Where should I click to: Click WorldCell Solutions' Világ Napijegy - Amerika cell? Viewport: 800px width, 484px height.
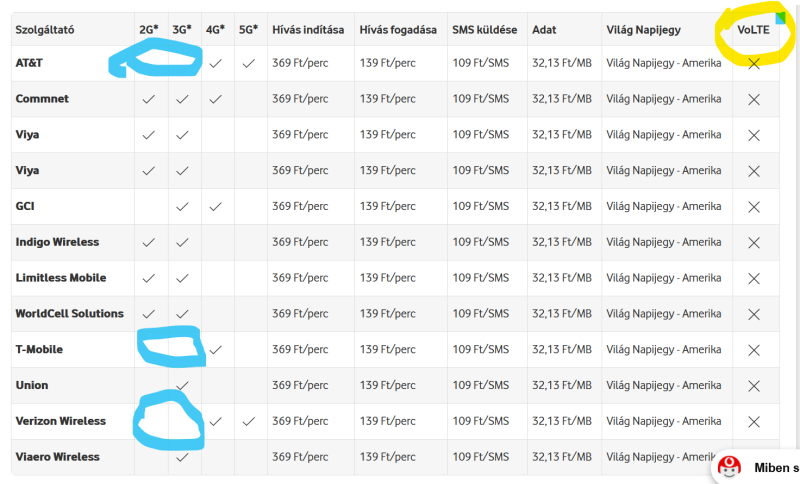(664, 314)
